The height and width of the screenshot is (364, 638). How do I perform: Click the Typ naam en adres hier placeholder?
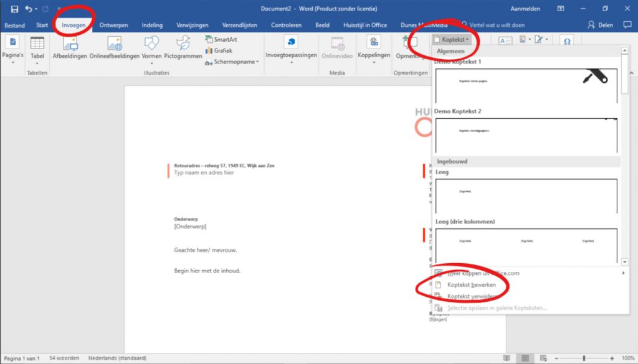[204, 172]
